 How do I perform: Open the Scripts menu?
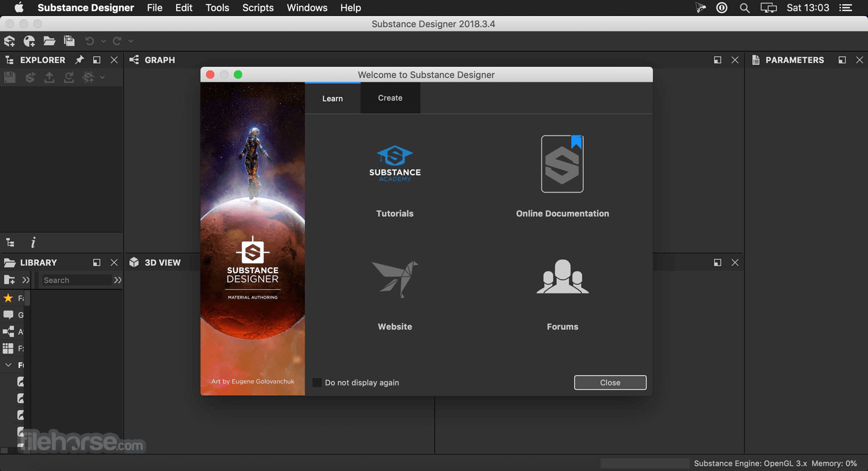pos(258,8)
